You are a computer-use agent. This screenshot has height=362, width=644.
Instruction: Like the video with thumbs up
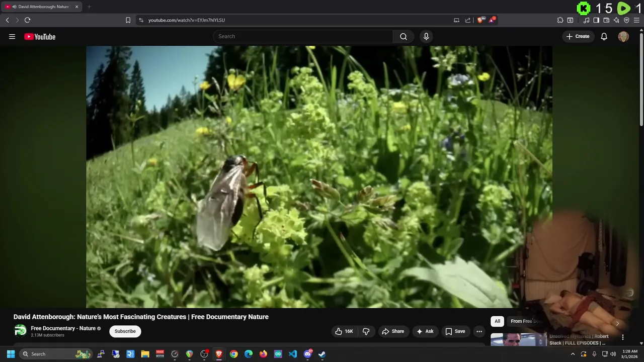pyautogui.click(x=344, y=331)
